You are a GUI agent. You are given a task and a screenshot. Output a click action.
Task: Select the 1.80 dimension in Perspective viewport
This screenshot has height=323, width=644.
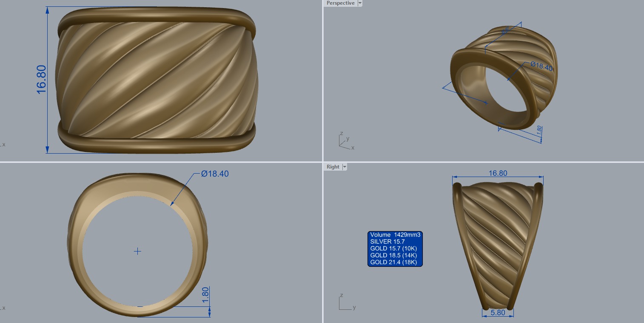539,130
